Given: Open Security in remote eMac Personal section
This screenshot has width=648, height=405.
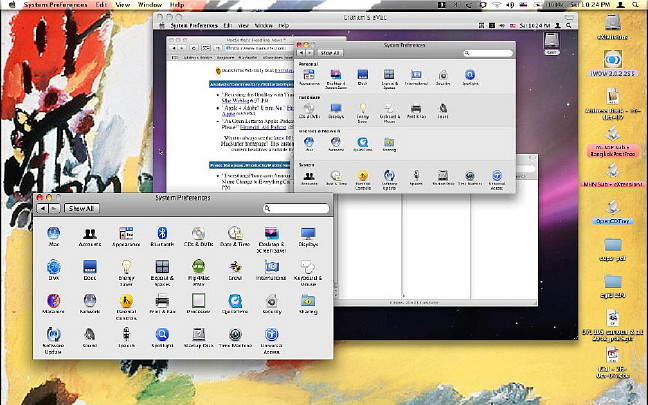Looking at the screenshot, I should (x=443, y=77).
